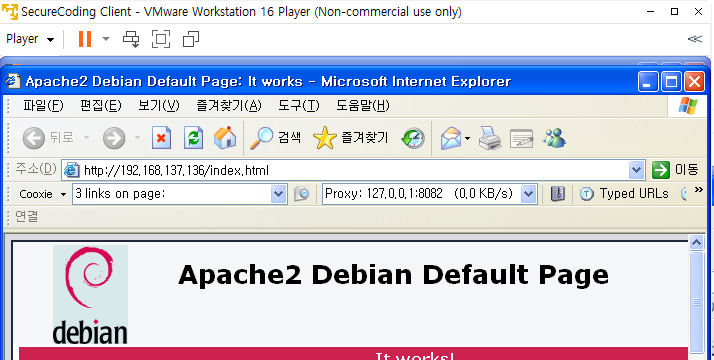Click the Internet Explorer title bar page icon

pyautogui.click(x=13, y=81)
